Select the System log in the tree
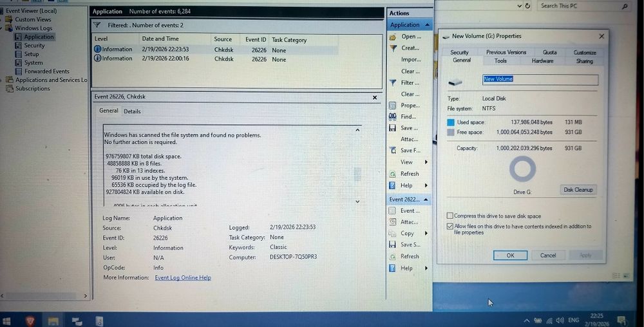644x327 pixels. point(33,63)
